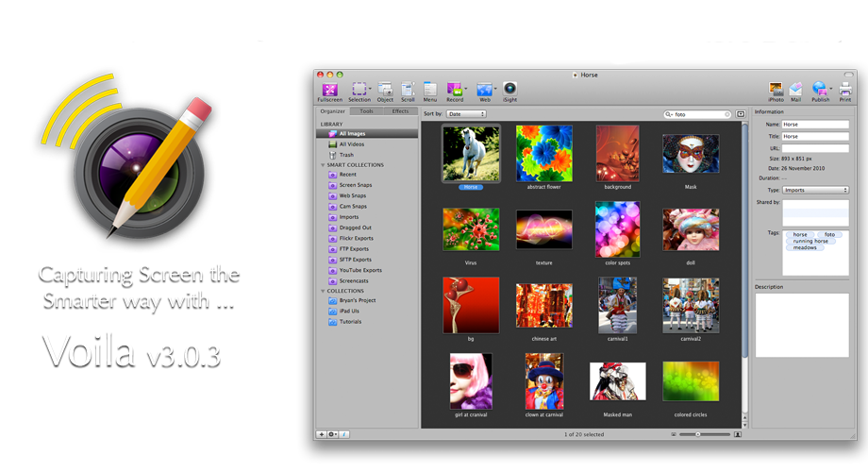Collapse the COLLECTIONS section
Viewport: 868px width, 472px height.
(x=323, y=291)
